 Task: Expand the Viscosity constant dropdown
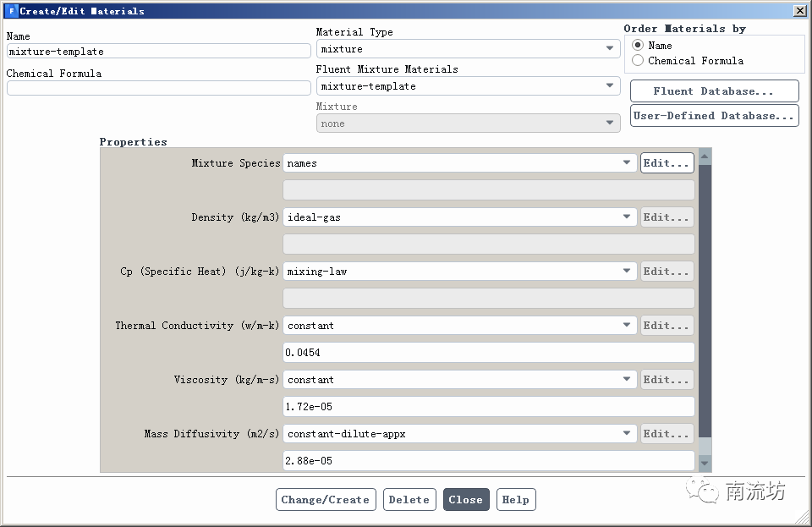coord(460,380)
